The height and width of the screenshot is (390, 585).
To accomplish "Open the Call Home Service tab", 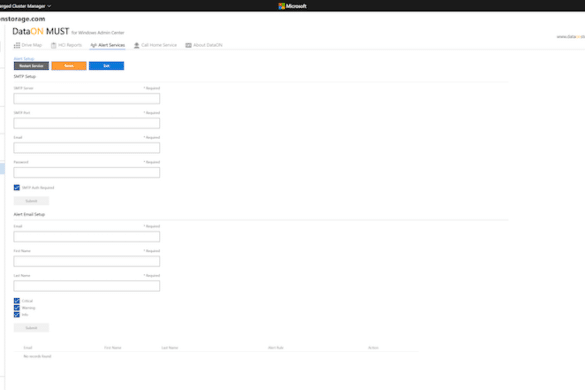I will point(155,45).
